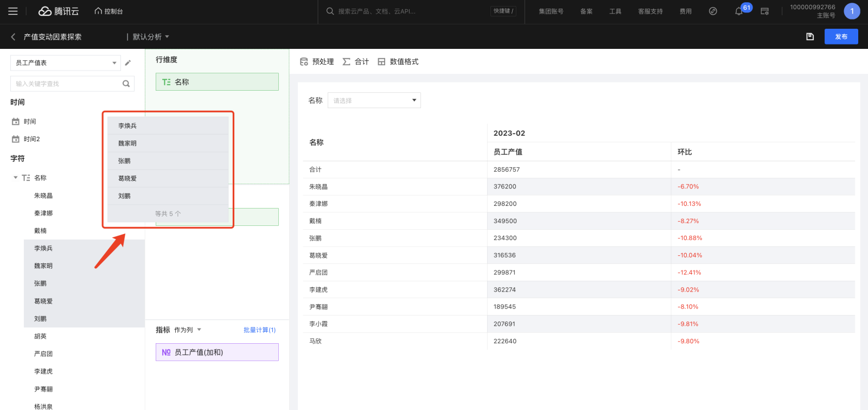Edit the data table with pencil icon
Screen dimensions: 868x410
pos(128,63)
